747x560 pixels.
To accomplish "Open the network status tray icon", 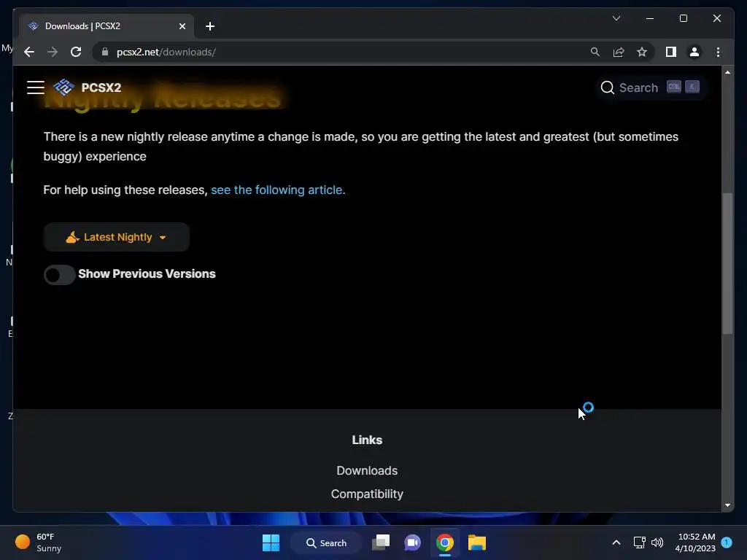I will [639, 542].
